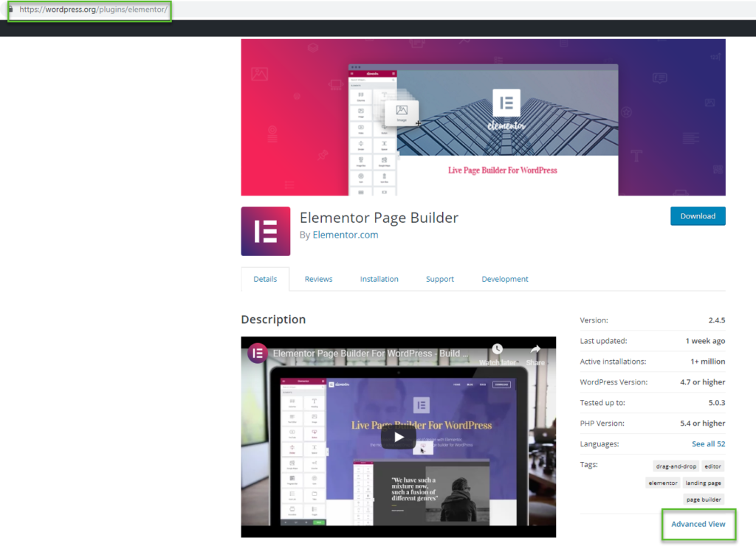Click the Download button
This screenshot has height=549, width=756.
(698, 216)
